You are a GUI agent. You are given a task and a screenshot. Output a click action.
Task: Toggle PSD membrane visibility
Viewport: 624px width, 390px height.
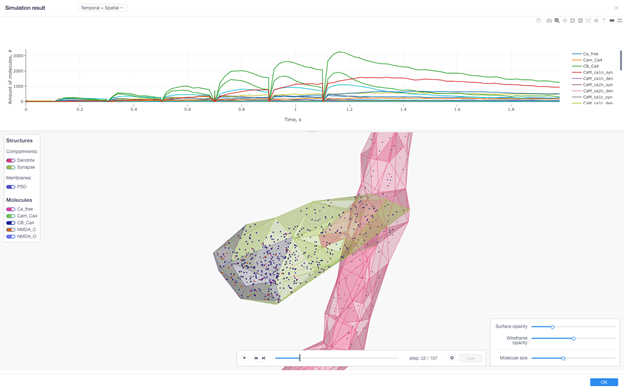pyautogui.click(x=10, y=187)
